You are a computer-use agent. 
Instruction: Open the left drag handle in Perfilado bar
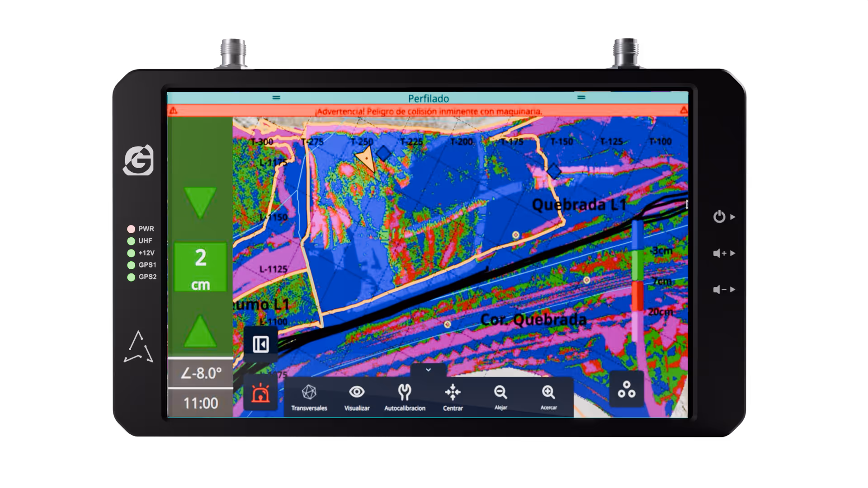pos(276,98)
